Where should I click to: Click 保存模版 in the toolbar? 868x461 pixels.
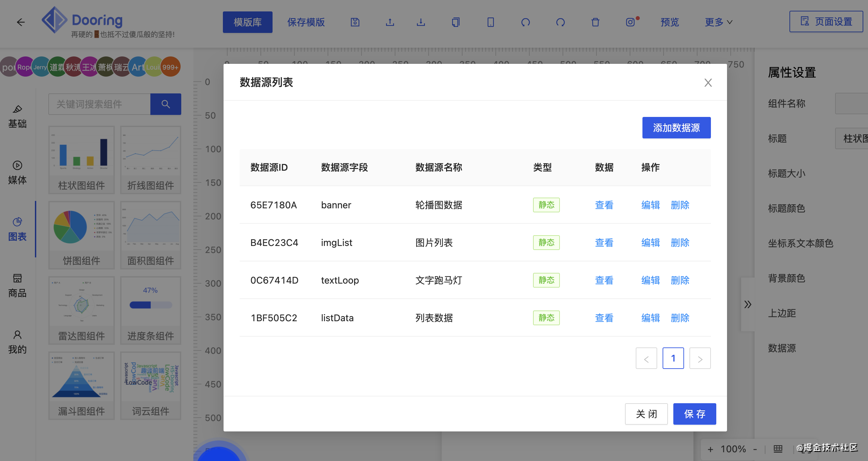[x=306, y=22]
